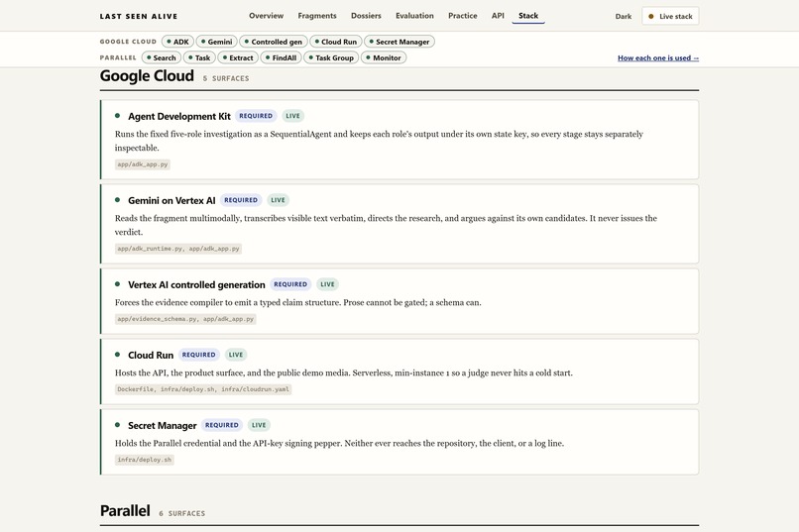
Task: Click the GOOGLE CLOUD row label
Action: pyautogui.click(x=128, y=42)
